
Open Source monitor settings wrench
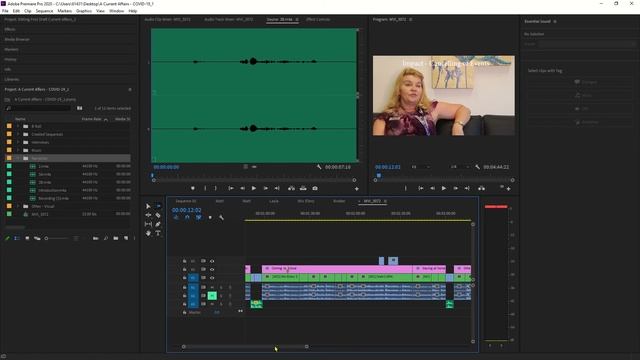tap(319, 167)
